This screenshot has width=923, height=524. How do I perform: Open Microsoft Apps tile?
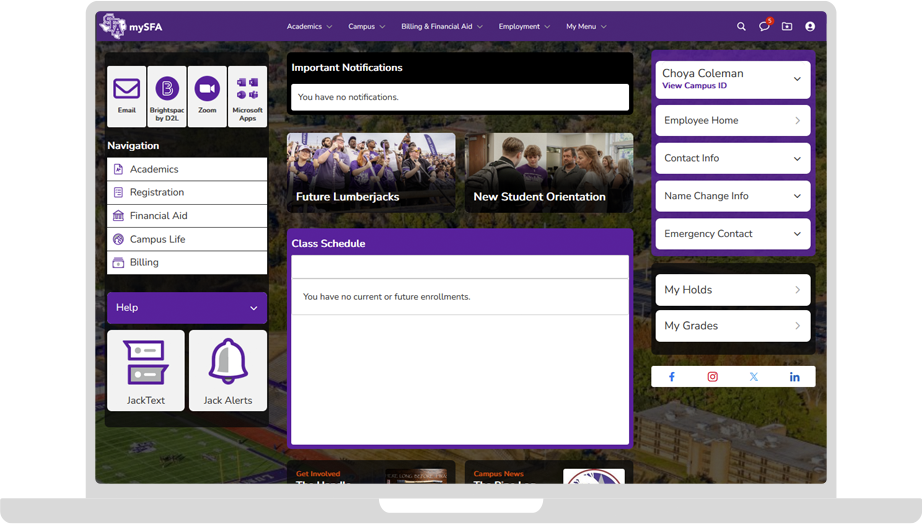(x=247, y=96)
